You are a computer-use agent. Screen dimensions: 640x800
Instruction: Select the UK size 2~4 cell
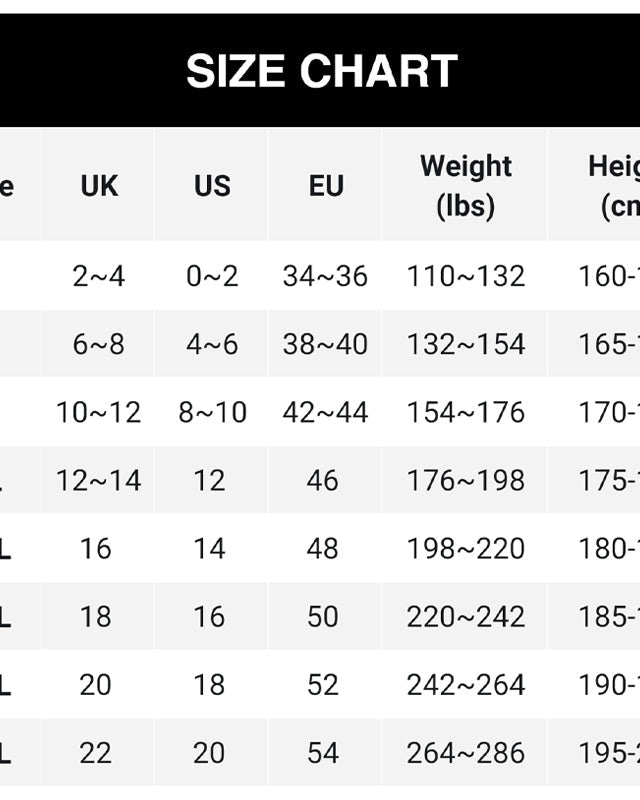[x=99, y=276]
